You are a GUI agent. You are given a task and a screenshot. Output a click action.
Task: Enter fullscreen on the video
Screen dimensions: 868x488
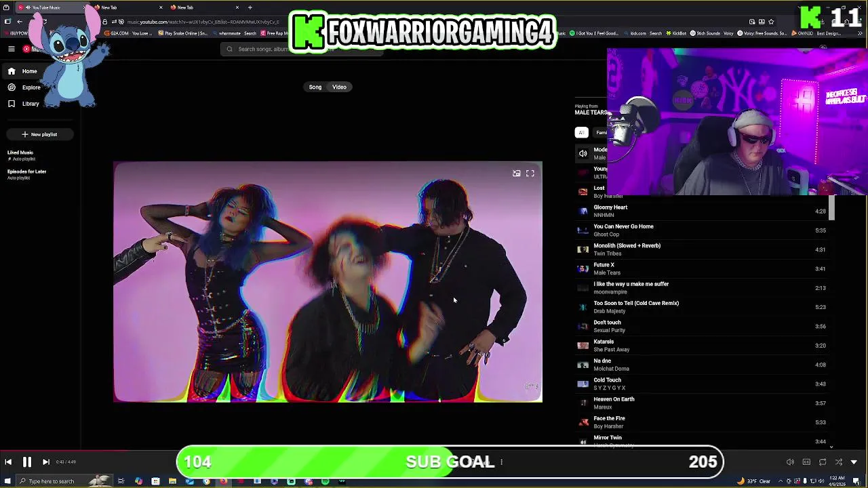(530, 174)
